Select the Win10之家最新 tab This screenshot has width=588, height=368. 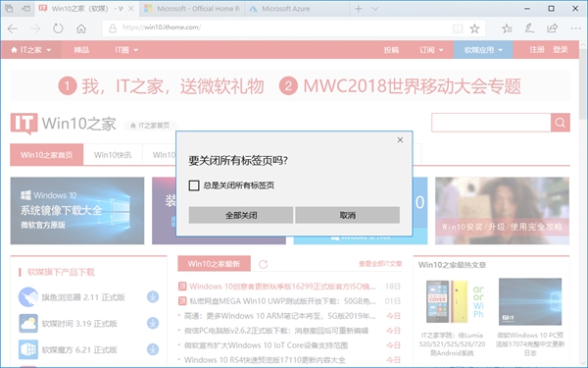tap(214, 264)
